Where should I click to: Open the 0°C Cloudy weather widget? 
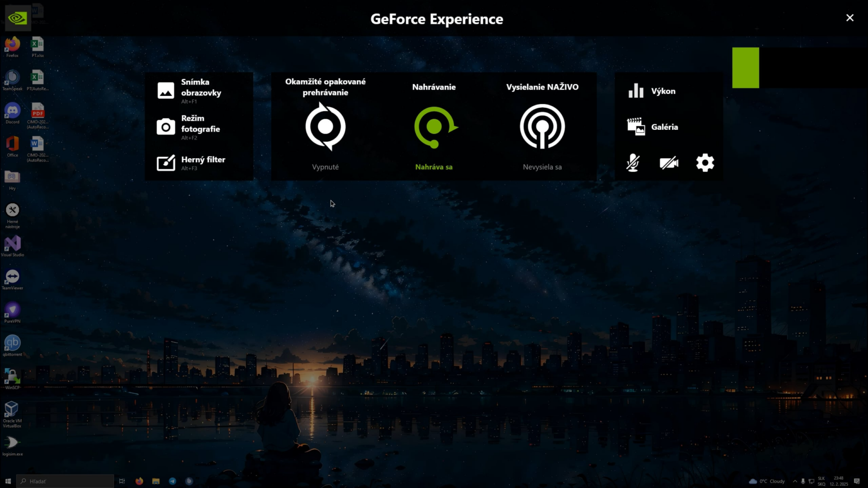(x=767, y=481)
